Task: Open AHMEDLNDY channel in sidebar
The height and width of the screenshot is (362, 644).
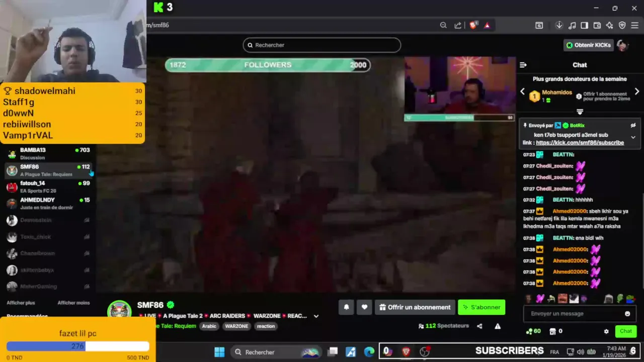Action: coord(48,203)
